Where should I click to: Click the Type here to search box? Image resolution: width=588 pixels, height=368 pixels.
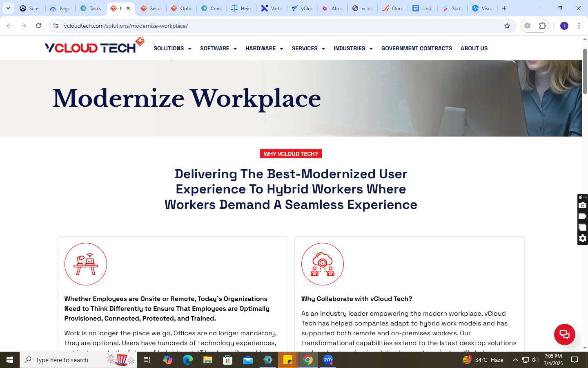[78, 360]
